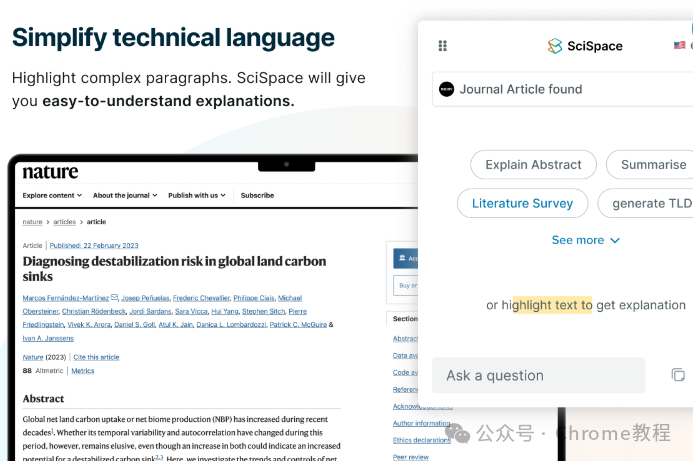Open author Atul K. Jain link
This screenshot has width=693, height=461.
pyautogui.click(x=175, y=325)
